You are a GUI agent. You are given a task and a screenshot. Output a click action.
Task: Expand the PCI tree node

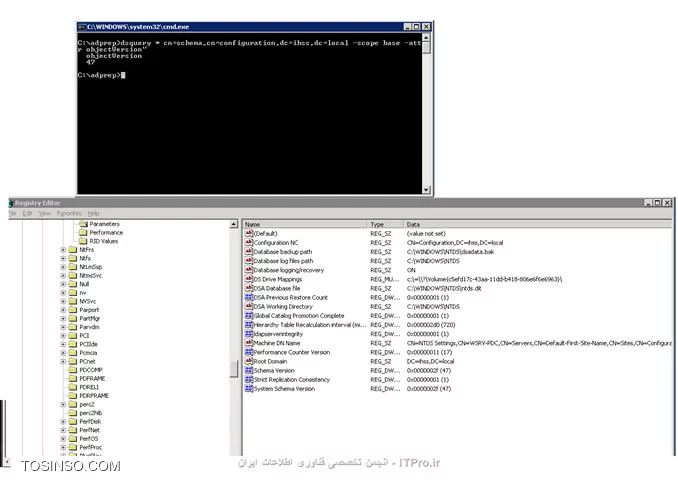[63, 336]
